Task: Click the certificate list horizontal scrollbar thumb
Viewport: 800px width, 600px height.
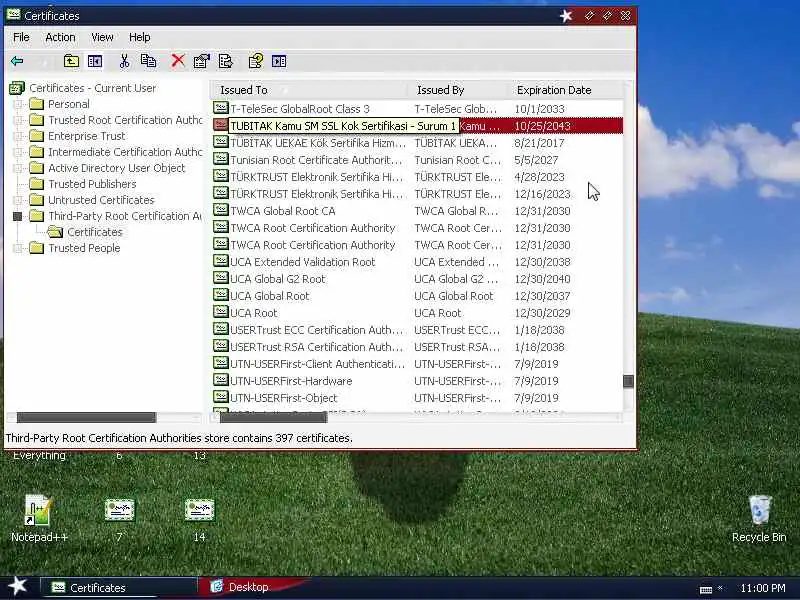Action: (273, 417)
